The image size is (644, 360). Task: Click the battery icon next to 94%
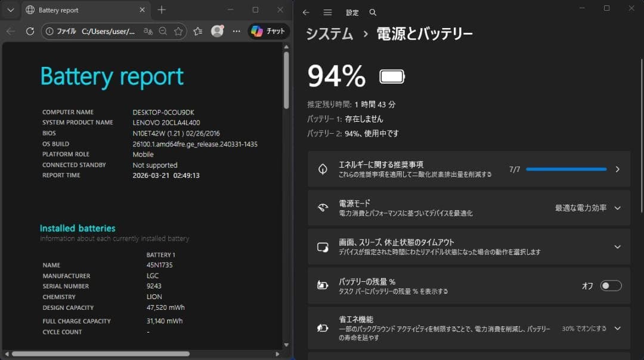[392, 76]
